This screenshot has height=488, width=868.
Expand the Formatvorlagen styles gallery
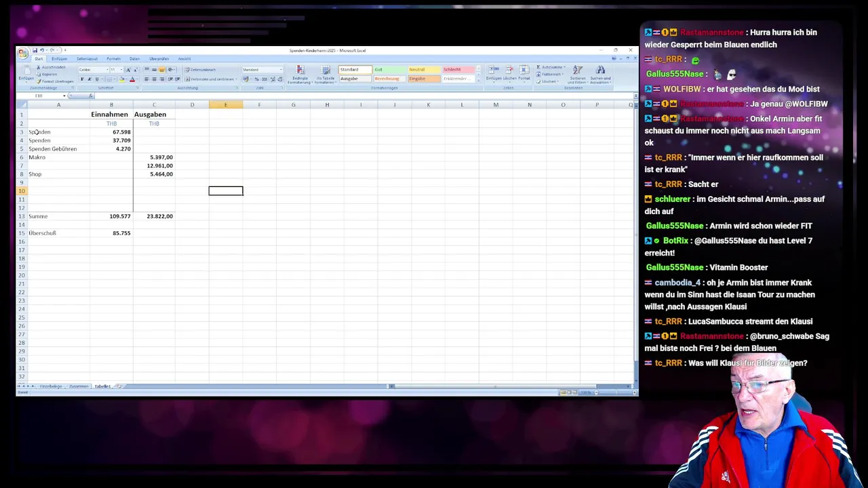(478, 81)
